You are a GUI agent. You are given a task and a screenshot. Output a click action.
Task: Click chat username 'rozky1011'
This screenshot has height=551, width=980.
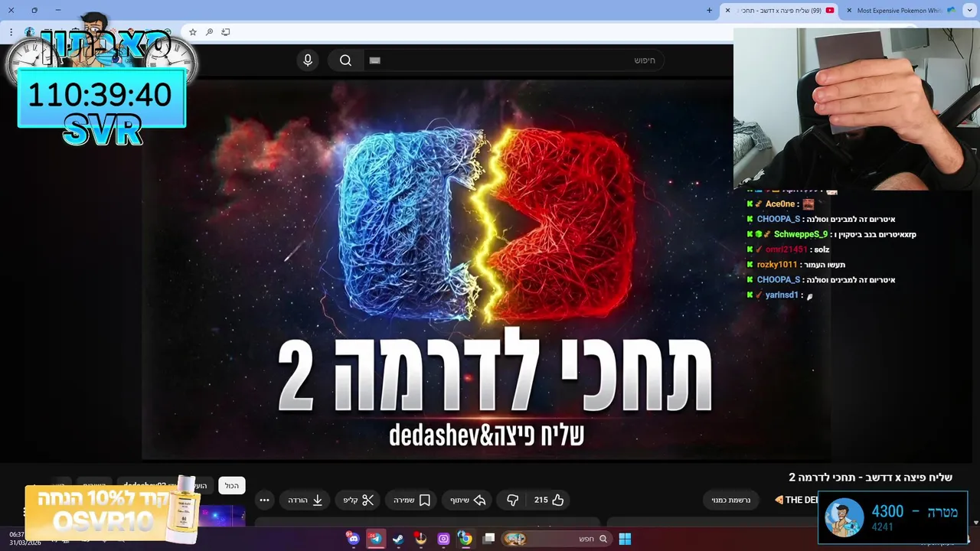[777, 265]
